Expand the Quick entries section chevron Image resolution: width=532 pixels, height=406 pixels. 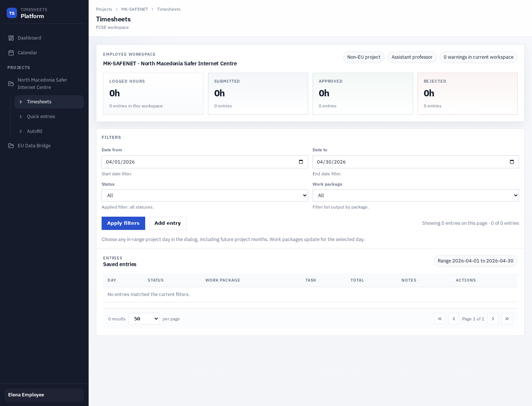click(21, 117)
